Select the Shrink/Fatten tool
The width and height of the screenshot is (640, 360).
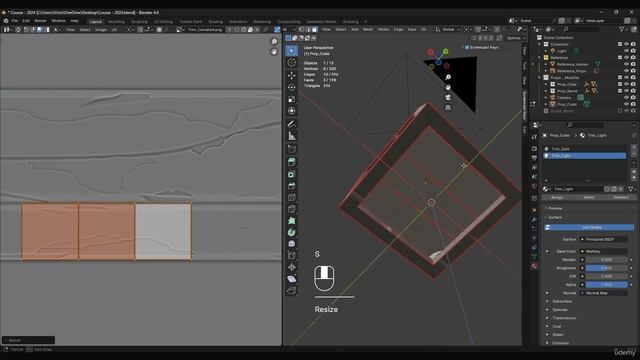point(291,267)
